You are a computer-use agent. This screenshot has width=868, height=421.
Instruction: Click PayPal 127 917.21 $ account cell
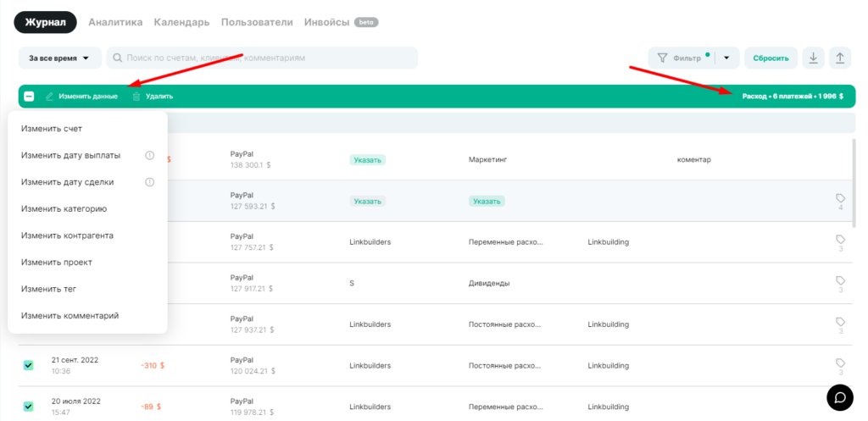pos(252,283)
